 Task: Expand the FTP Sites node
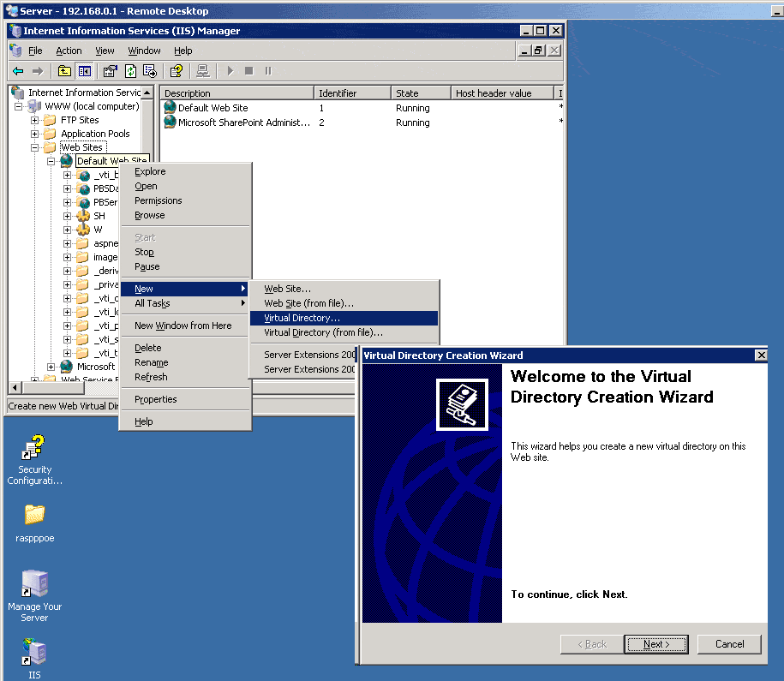pos(34,120)
